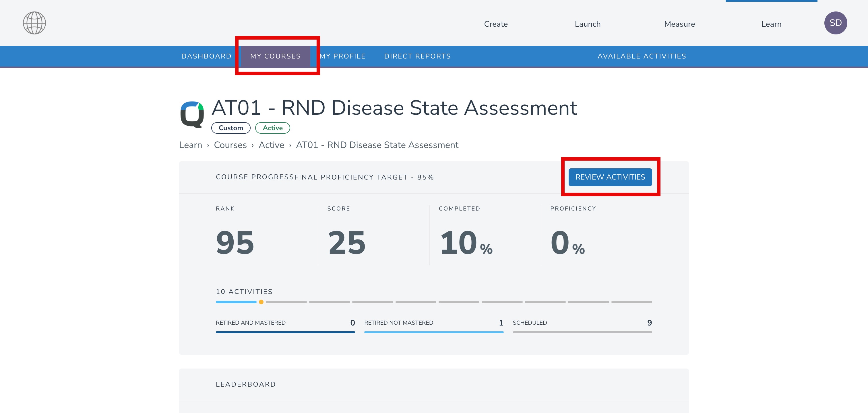The width and height of the screenshot is (868, 413).
Task: Click the Active status badge
Action: pyautogui.click(x=273, y=128)
